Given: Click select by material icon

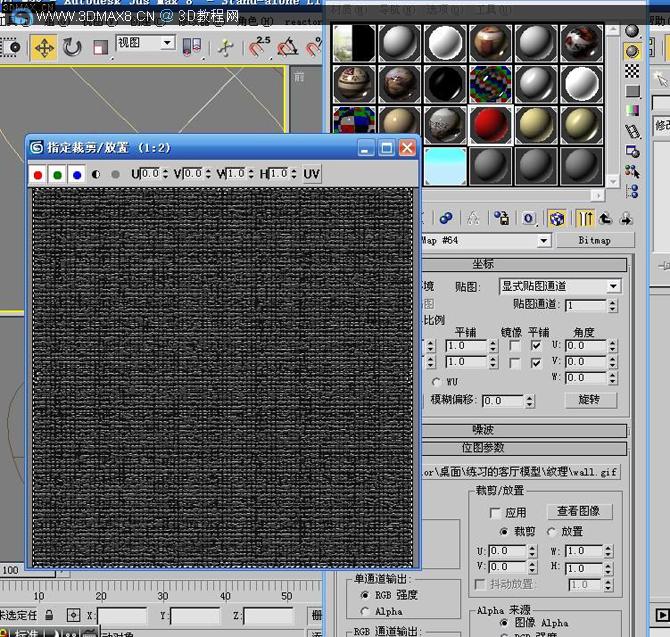Looking at the screenshot, I should tap(632, 171).
